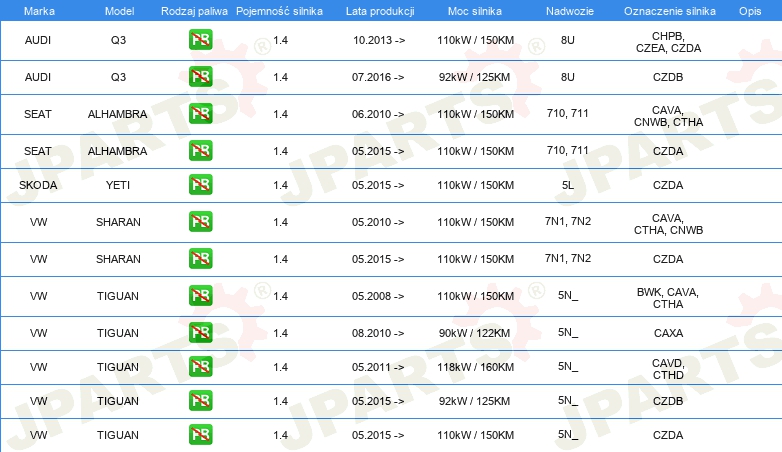
Task: Click the petrol fuel icon in the AUDI Q3 10.2013 row
Action: pyautogui.click(x=200, y=40)
